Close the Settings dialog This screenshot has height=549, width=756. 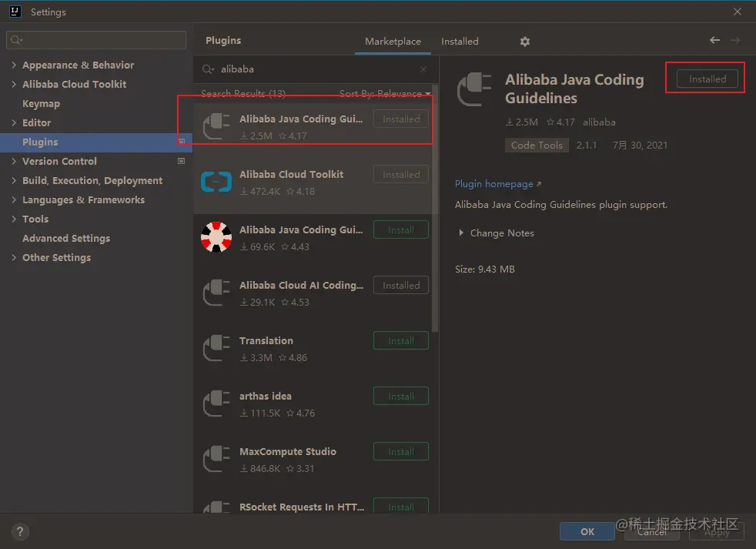[x=738, y=12]
